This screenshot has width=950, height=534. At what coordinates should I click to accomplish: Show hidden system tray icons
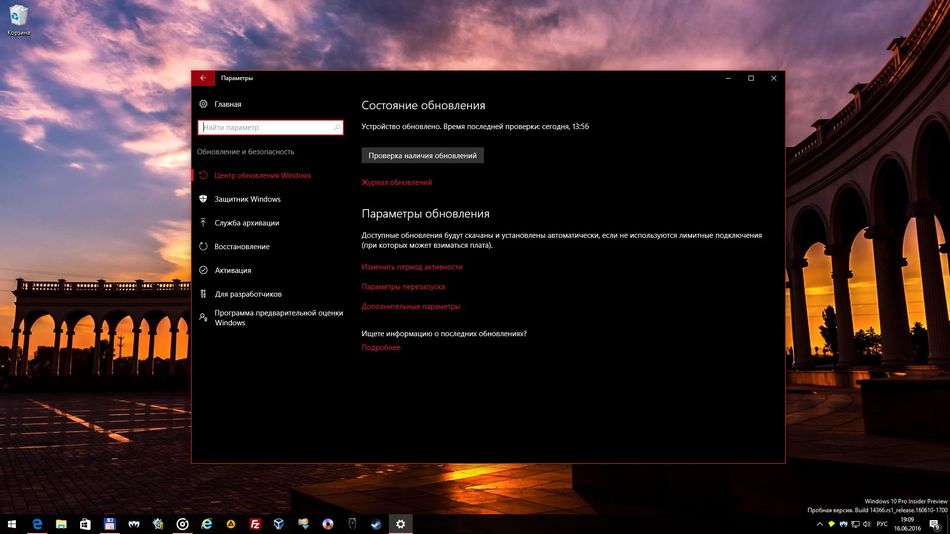pyautogui.click(x=820, y=524)
